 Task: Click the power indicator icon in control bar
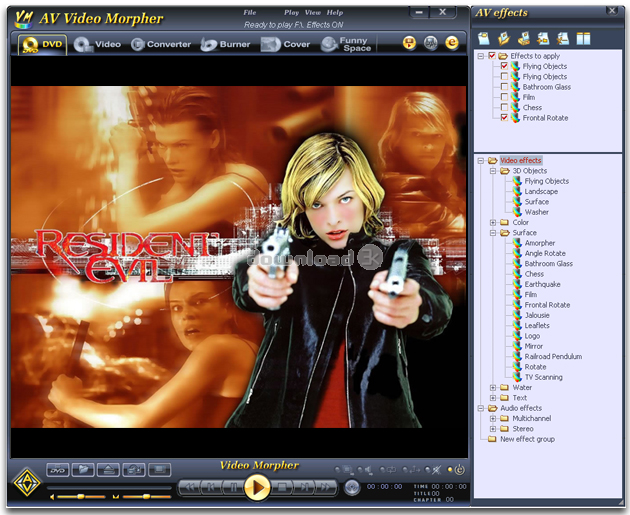460,469
